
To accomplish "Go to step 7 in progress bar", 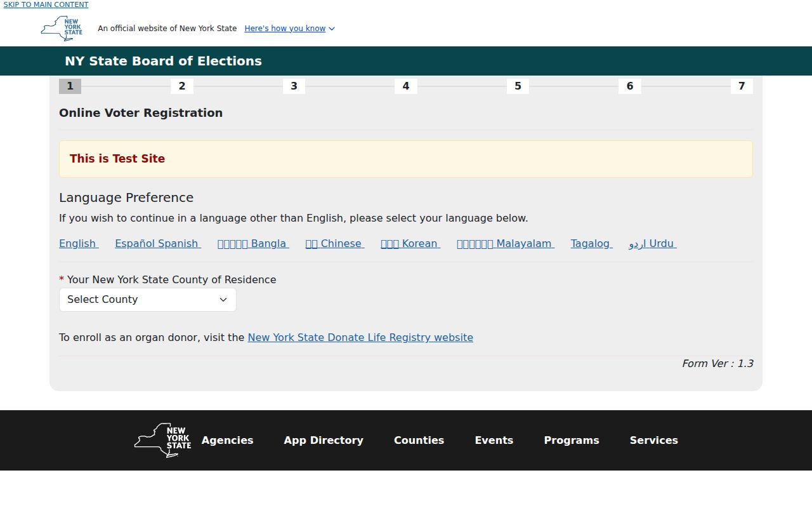I will click(x=742, y=86).
